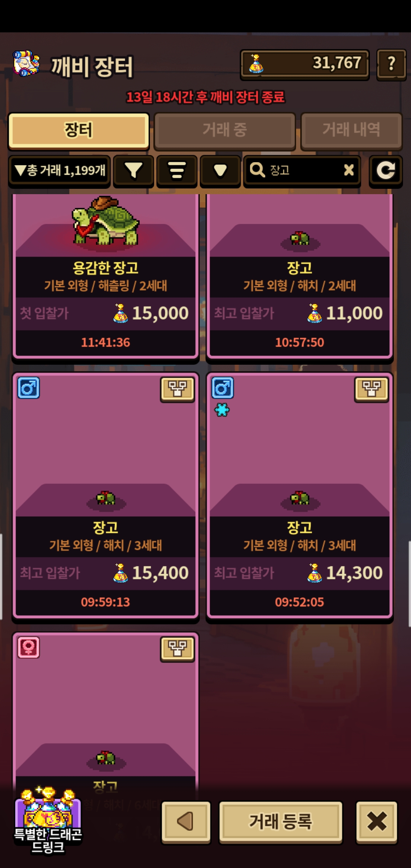411x868 pixels.
Task: Open the help question mark button
Action: (x=391, y=64)
